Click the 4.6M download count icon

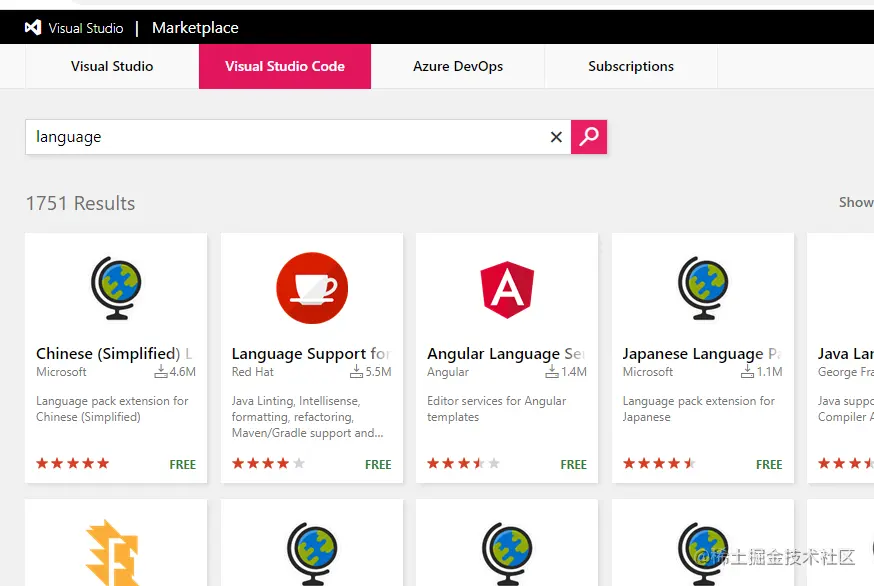pyautogui.click(x=161, y=371)
